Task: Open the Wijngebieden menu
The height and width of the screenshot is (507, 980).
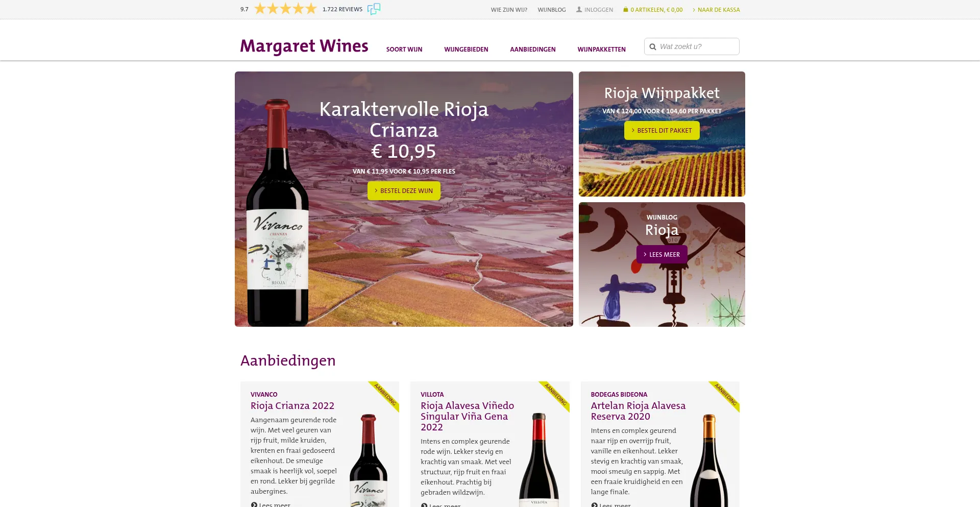Action: 466,50
